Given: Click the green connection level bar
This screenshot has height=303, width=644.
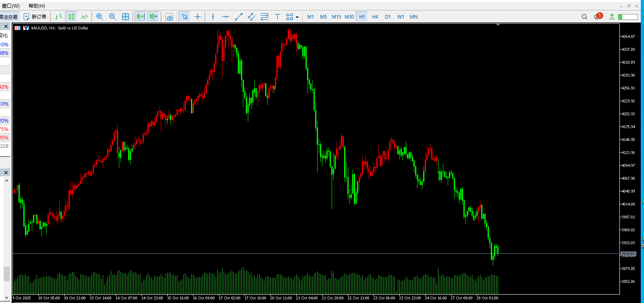Looking at the screenshot, I should [628, 17].
